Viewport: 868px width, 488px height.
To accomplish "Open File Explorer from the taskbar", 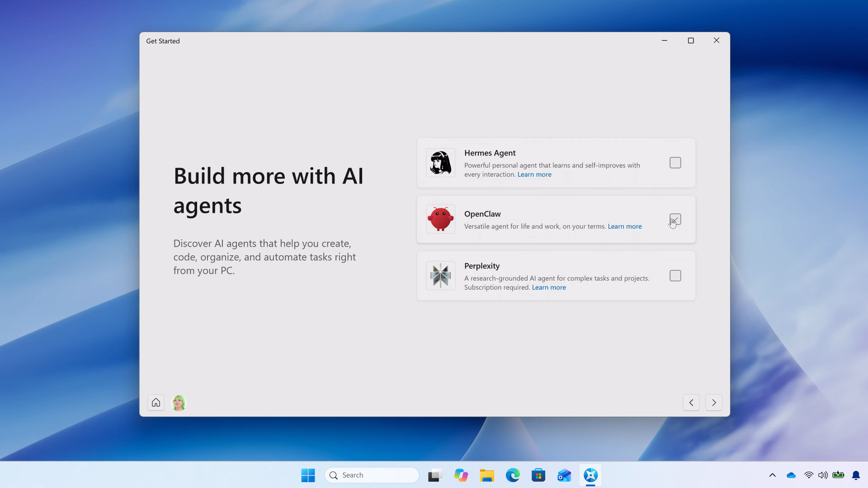I will tap(487, 475).
